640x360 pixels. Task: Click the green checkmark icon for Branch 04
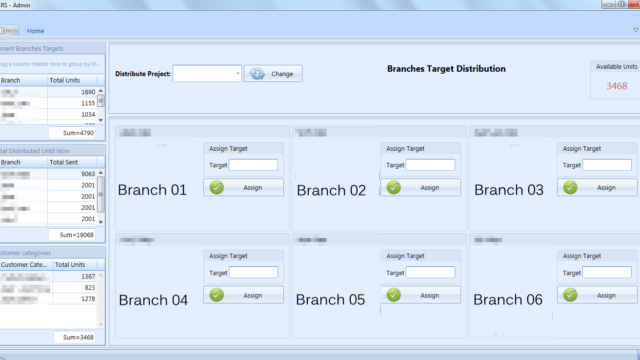click(217, 295)
